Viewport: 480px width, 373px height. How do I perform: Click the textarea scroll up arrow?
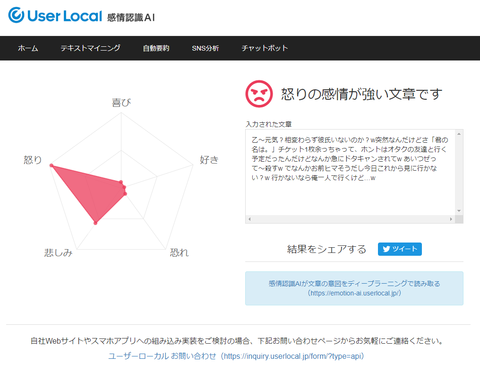click(459, 134)
